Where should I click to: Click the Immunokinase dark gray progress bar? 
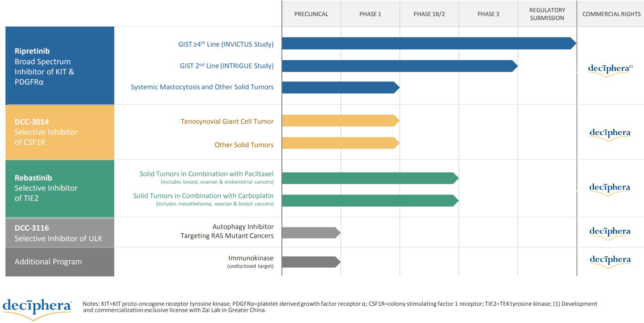311,262
